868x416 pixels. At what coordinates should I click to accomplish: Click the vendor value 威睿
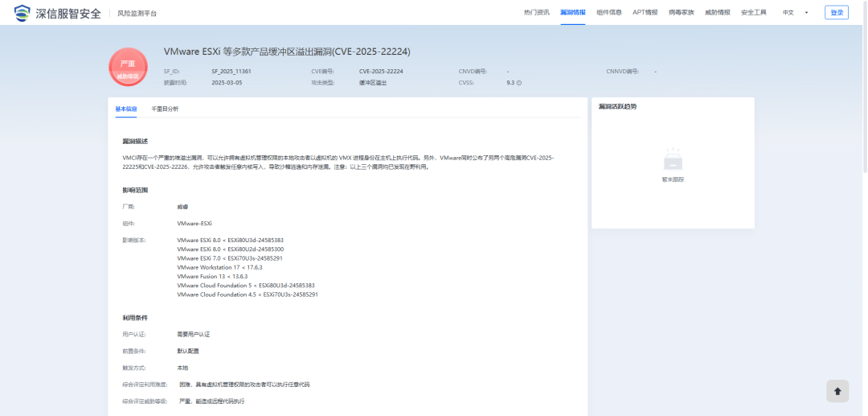coord(182,207)
